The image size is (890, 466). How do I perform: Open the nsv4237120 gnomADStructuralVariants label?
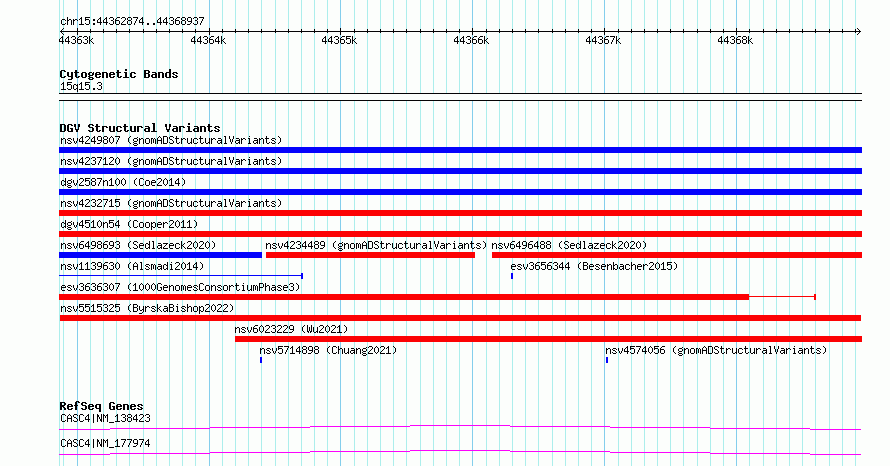pos(171,161)
